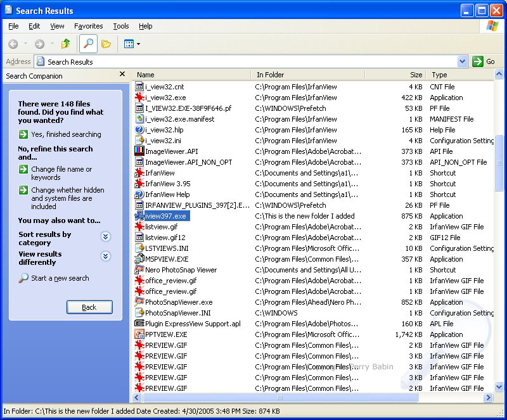Select the i_view32.exe.manifest file icon

139,119
